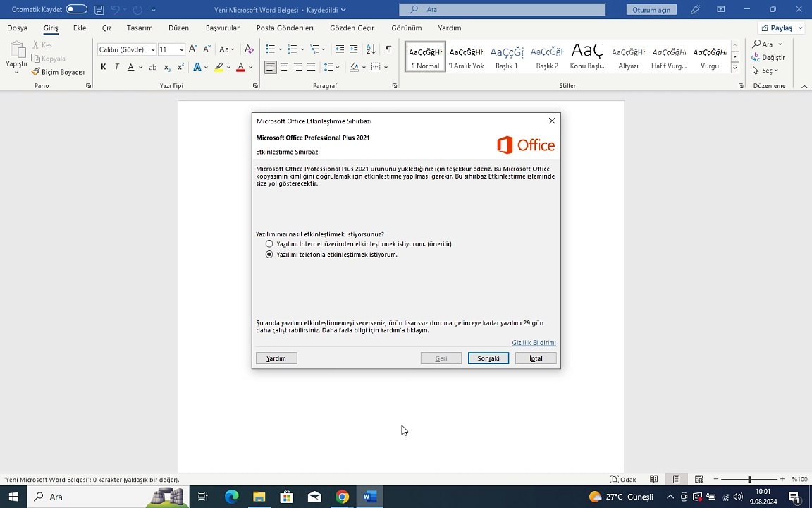812x508 pixels.
Task: Open the font size 11 dropdown
Action: click(x=181, y=49)
